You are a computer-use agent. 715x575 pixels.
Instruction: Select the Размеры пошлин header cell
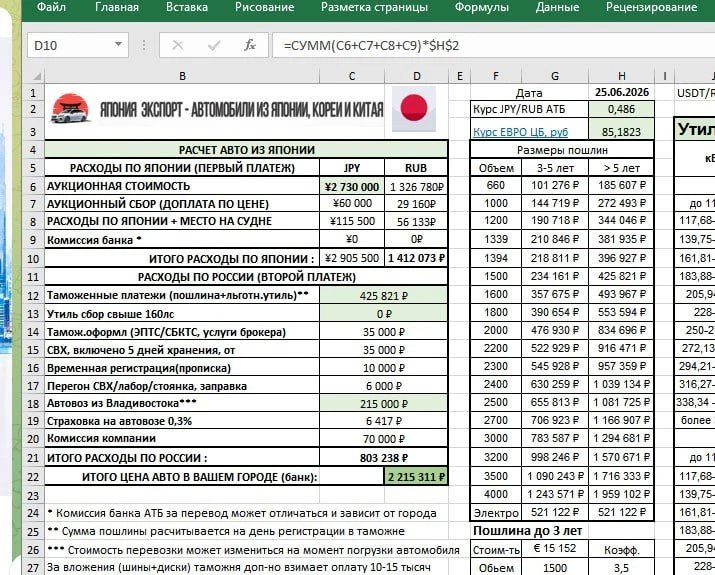pos(562,150)
